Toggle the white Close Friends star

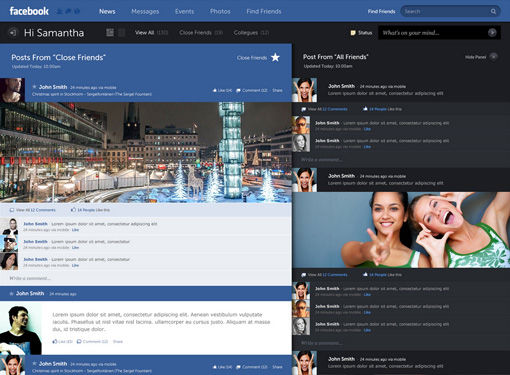click(275, 57)
